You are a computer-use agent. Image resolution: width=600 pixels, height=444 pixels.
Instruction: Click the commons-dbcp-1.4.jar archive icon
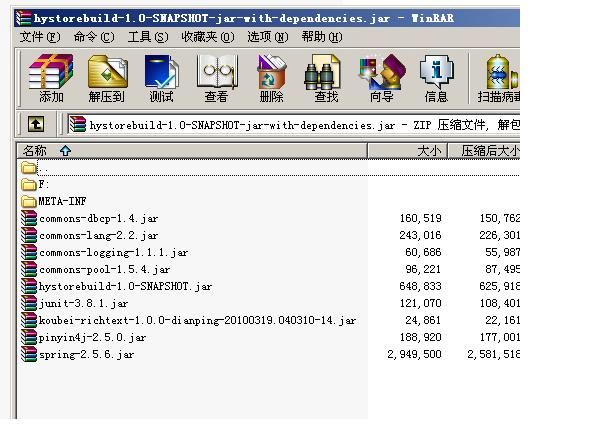click(x=29, y=218)
